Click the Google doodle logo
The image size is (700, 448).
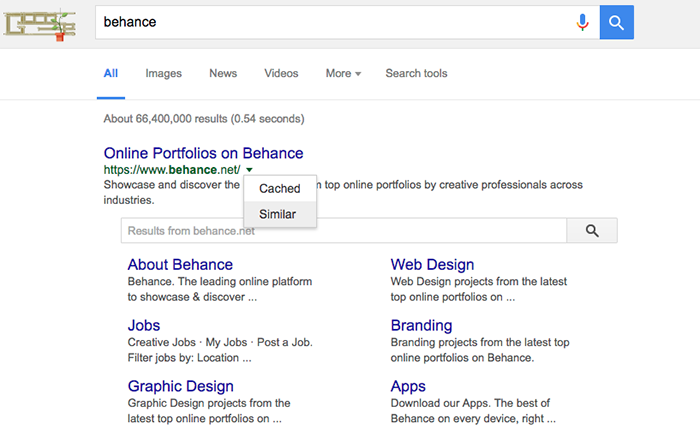click(x=39, y=26)
